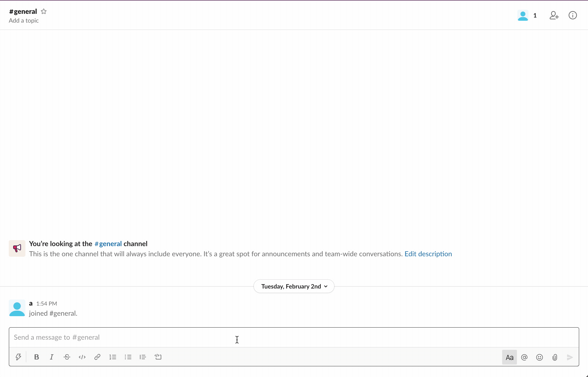Mention someone using @ icon

click(x=524, y=357)
